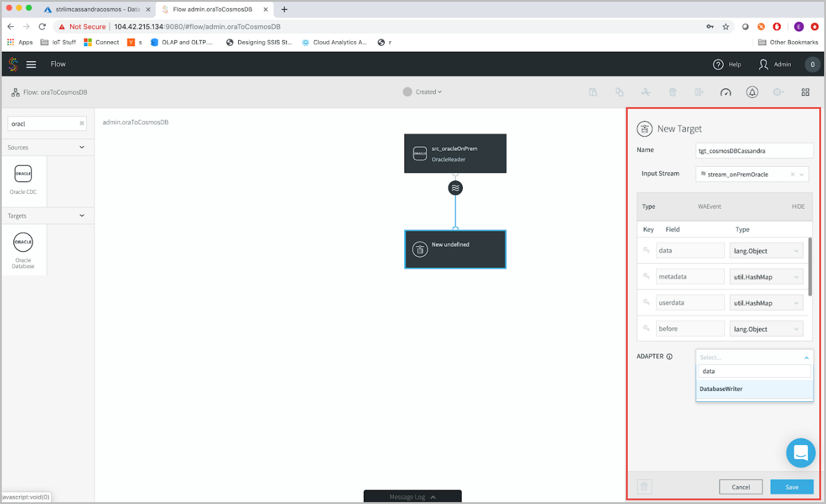Image resolution: width=826 pixels, height=504 pixels.
Task: Select DatabaseWriter from adapter results
Action: [721, 388]
